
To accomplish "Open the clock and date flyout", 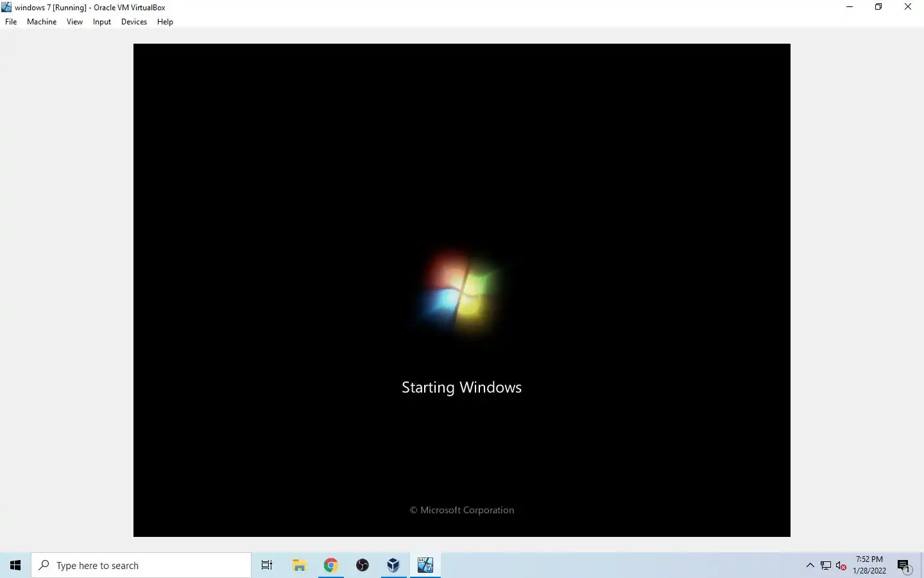I will pyautogui.click(x=869, y=565).
